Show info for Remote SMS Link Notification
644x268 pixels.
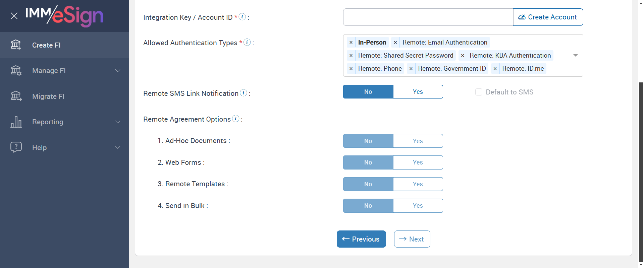coord(244,93)
